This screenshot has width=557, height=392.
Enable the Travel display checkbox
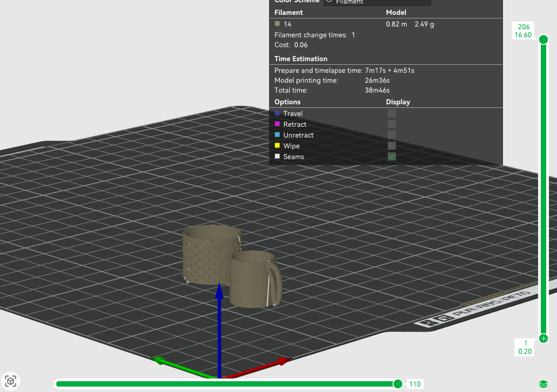click(x=392, y=113)
